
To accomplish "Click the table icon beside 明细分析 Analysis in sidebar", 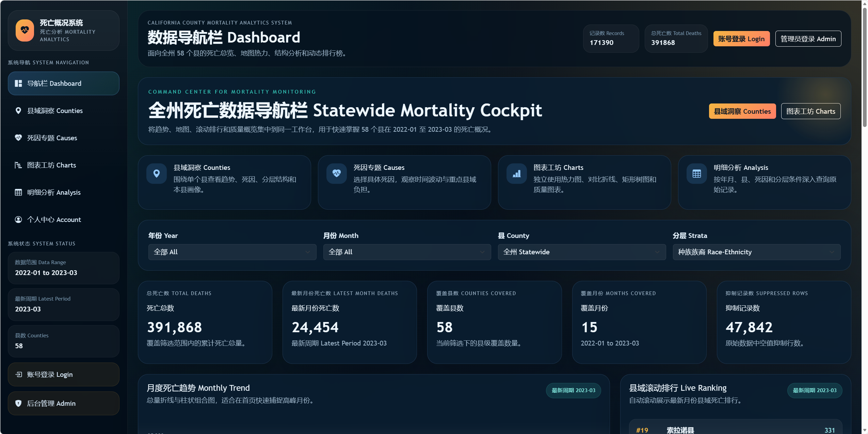I will 18,192.
